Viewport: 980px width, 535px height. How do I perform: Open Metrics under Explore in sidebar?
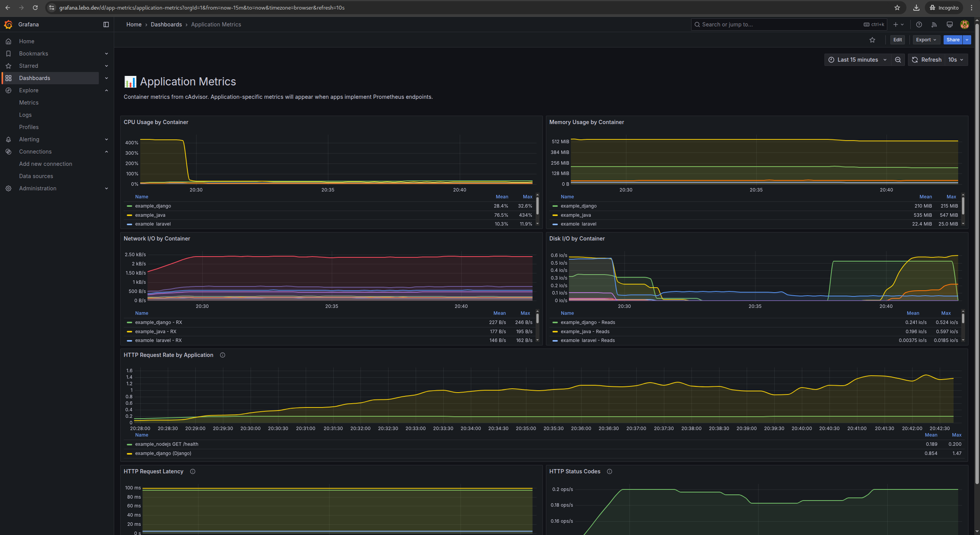point(29,102)
